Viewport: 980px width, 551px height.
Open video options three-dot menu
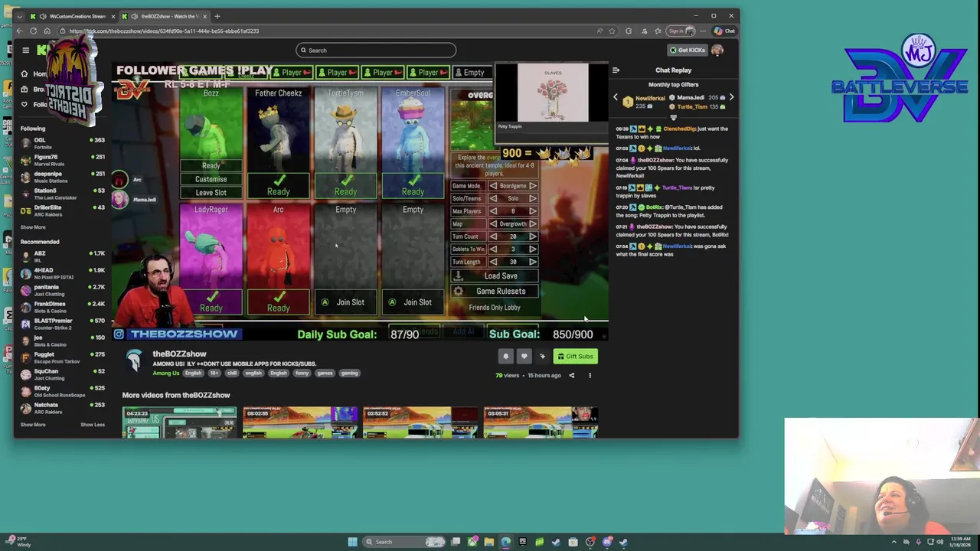[590, 376]
